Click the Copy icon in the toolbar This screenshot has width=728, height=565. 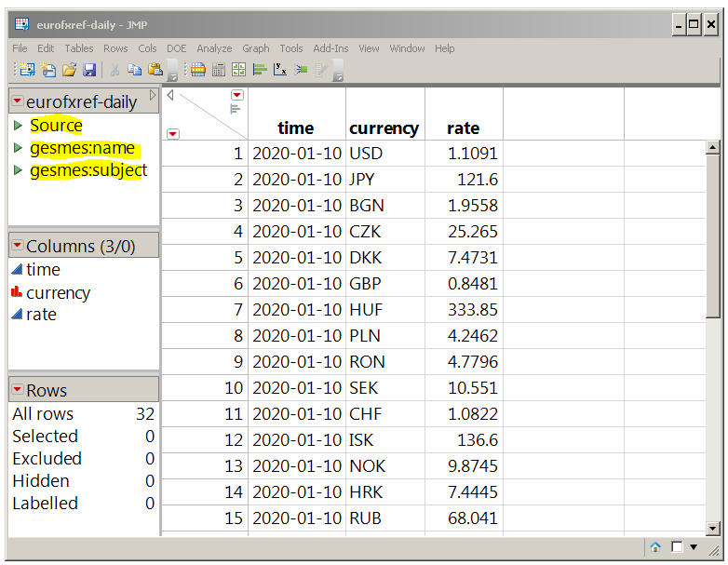pyautogui.click(x=134, y=70)
